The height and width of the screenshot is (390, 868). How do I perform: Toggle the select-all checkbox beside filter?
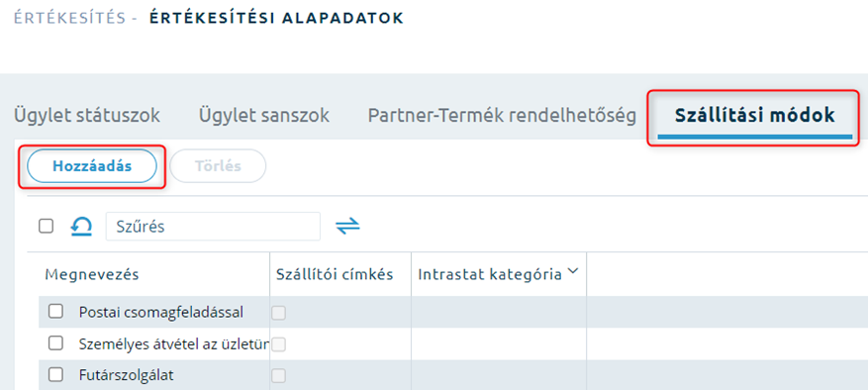(46, 226)
